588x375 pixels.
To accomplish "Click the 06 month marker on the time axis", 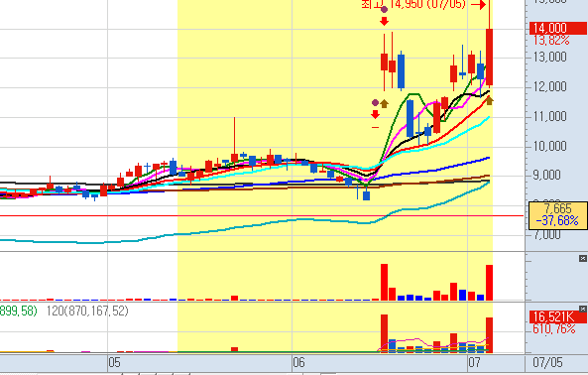I will 298,363.
